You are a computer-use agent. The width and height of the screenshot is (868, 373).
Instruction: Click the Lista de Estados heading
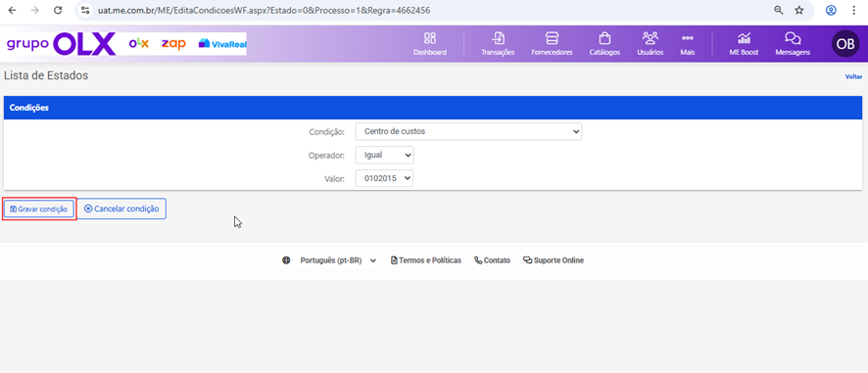click(46, 75)
